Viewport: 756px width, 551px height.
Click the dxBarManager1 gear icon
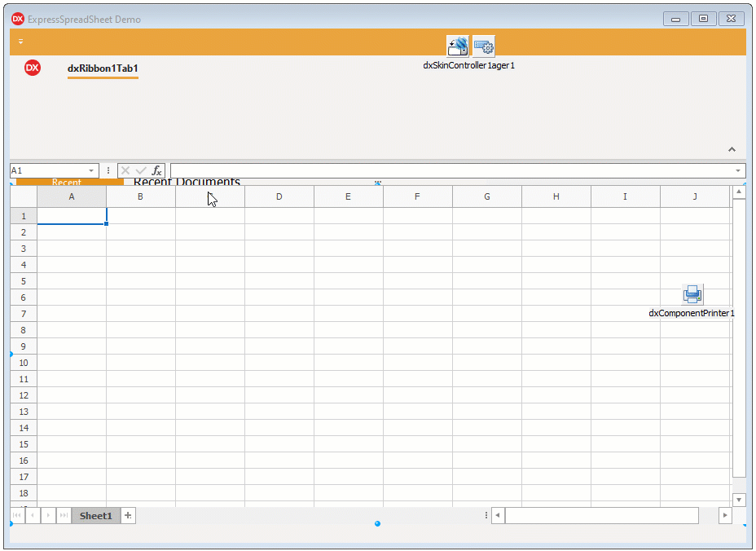click(x=484, y=46)
